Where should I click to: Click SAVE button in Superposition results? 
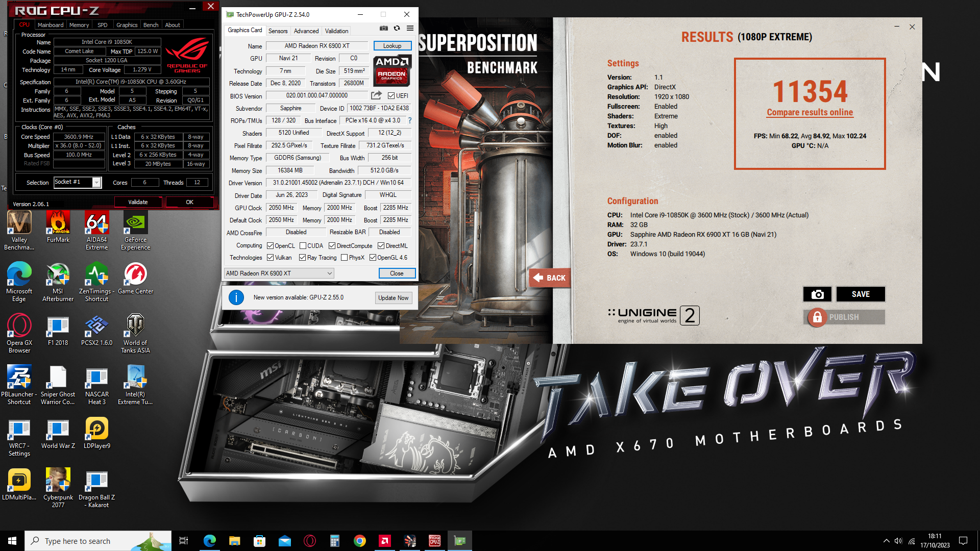pos(861,294)
